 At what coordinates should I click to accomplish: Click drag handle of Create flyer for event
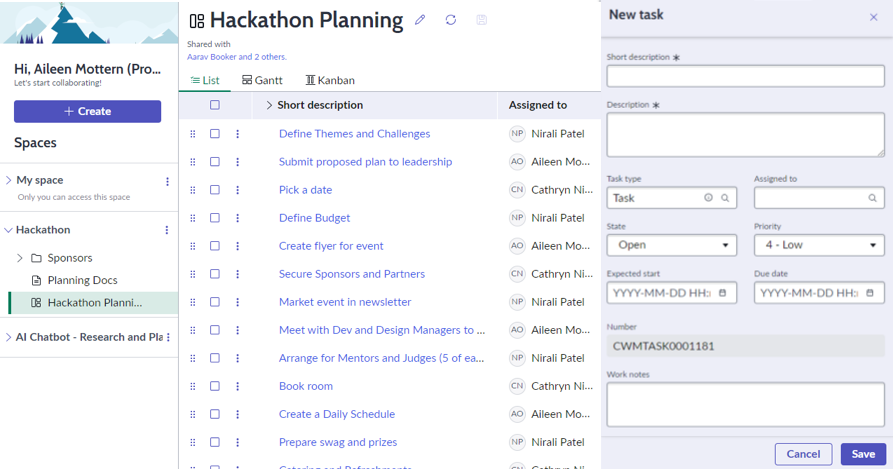point(192,246)
